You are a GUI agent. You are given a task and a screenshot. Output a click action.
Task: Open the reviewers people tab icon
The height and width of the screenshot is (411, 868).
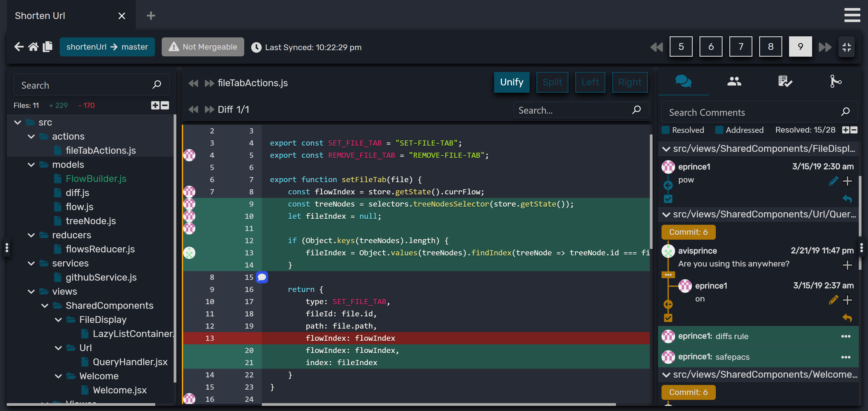click(x=734, y=81)
